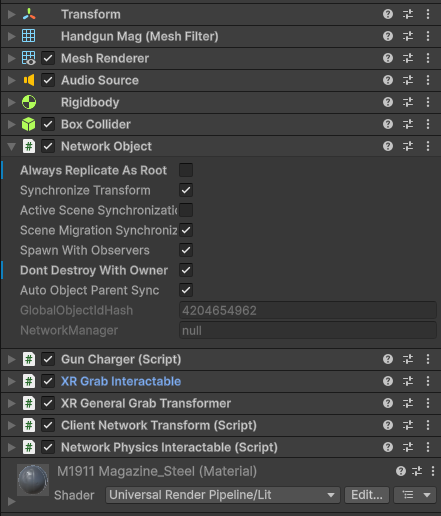Disable the Mesh Renderer component checkbox
The width and height of the screenshot is (441, 516).
(48, 58)
